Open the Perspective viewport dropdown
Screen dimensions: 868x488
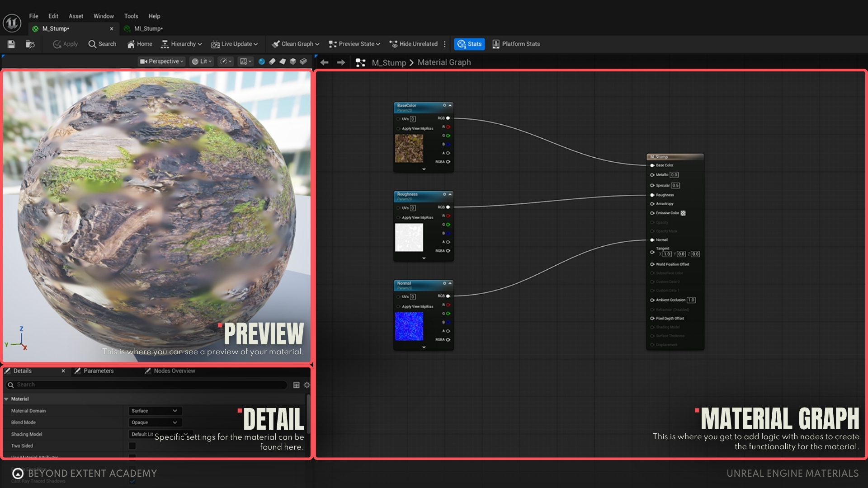[161, 61]
